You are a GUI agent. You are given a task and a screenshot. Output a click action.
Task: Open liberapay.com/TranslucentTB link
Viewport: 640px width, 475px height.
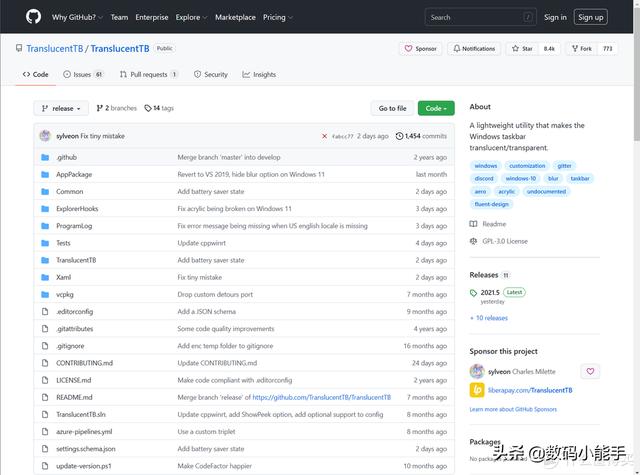click(x=530, y=390)
